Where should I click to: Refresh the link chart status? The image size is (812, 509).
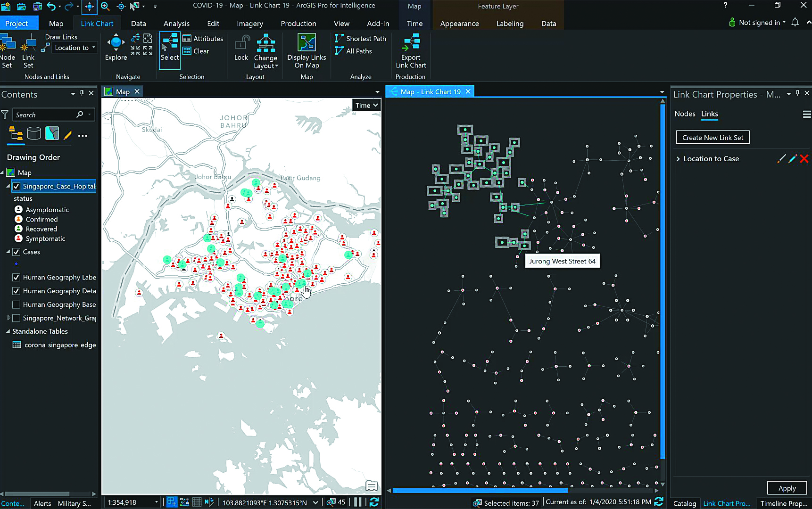click(659, 502)
